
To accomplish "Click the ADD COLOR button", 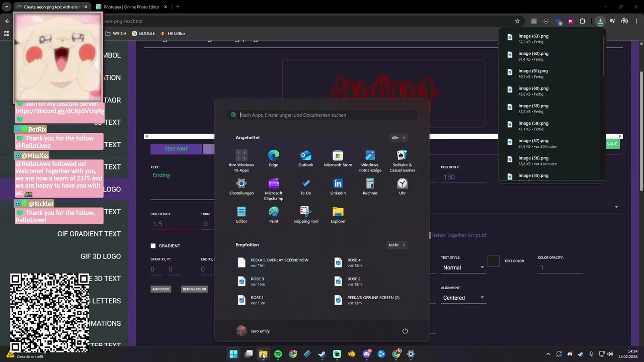I will [161, 289].
